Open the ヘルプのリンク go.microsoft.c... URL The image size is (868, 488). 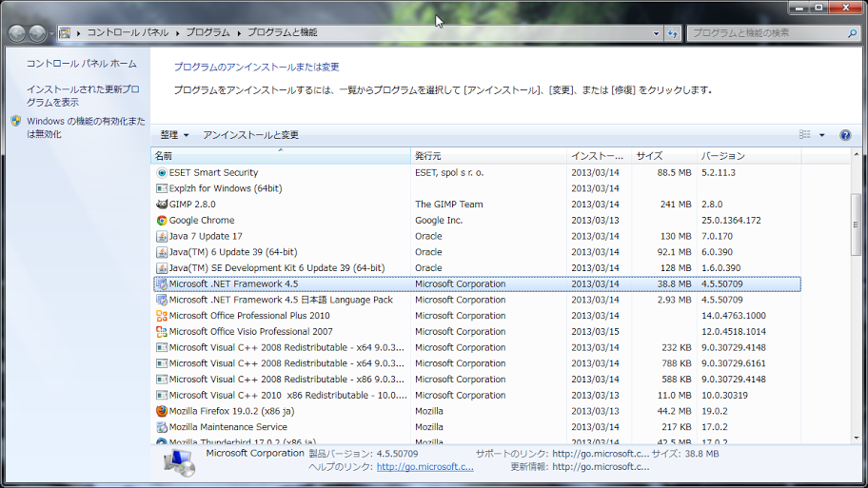425,467
